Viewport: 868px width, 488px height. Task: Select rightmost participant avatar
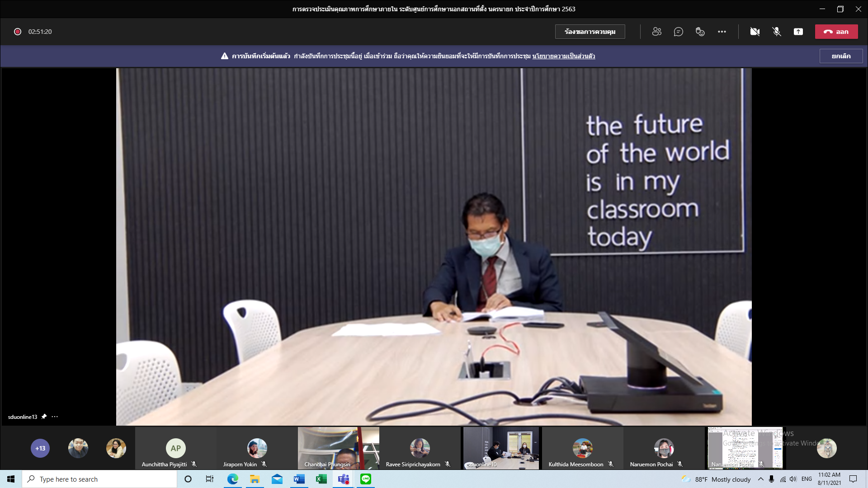tap(827, 448)
